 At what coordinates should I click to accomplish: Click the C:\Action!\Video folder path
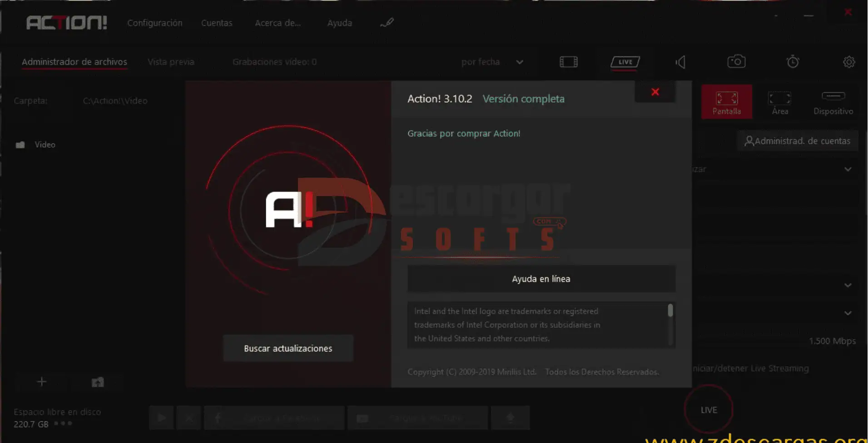point(115,101)
